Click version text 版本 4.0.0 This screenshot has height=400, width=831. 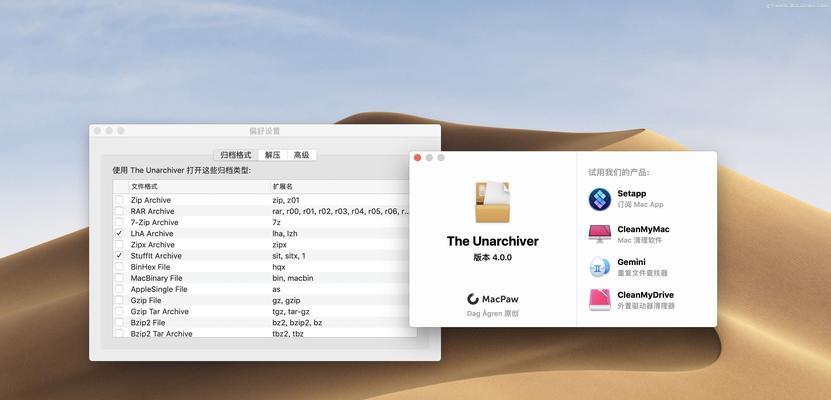click(492, 258)
